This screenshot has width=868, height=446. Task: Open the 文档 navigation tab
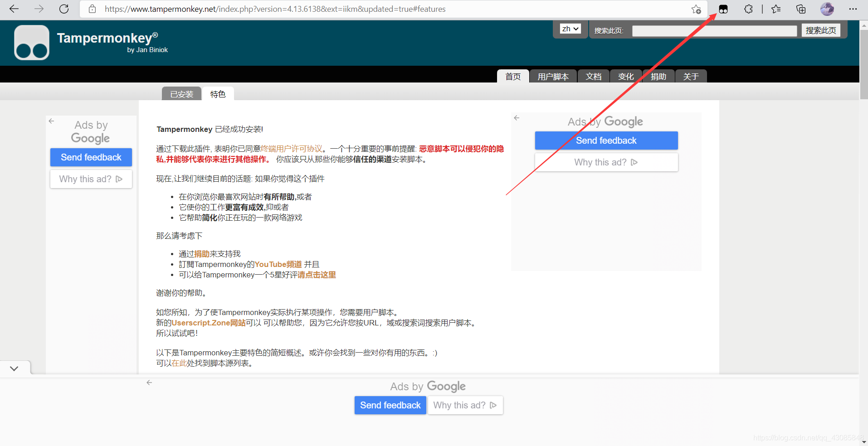[593, 76]
